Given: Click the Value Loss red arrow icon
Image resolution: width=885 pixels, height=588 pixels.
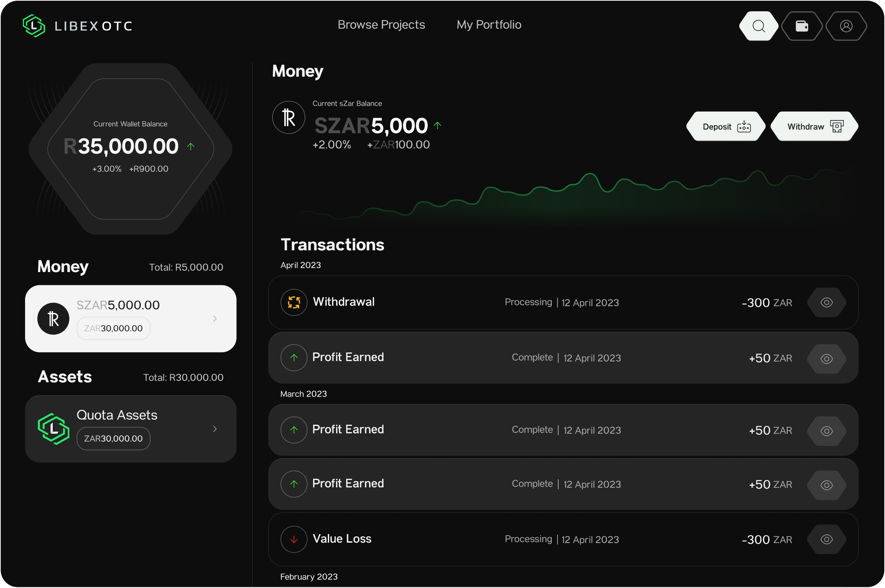Looking at the screenshot, I should pyautogui.click(x=294, y=539).
